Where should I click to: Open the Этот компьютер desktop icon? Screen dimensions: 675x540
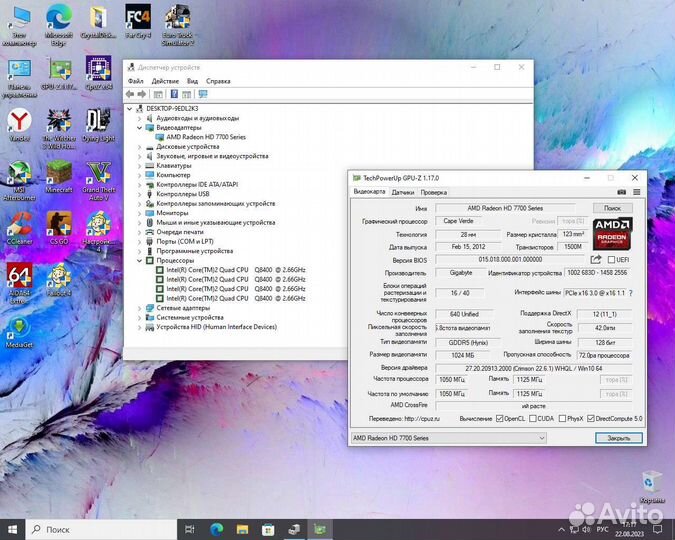(x=19, y=26)
